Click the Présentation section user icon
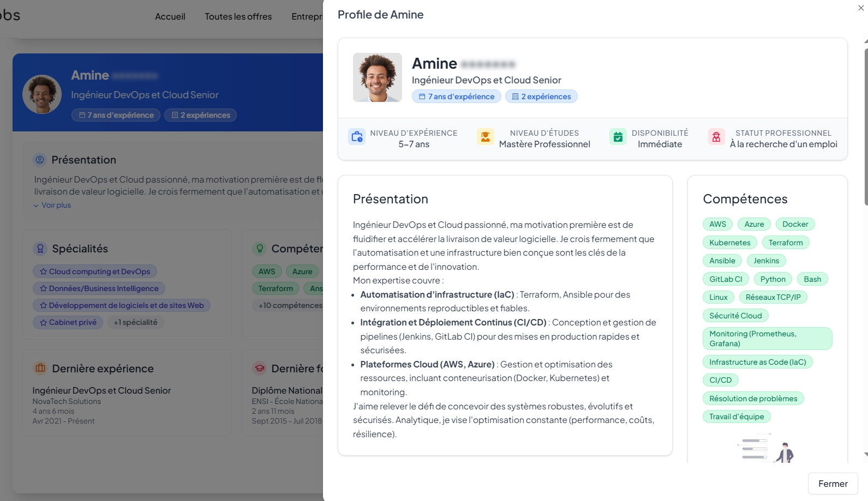Screen dimensions: 868x501 (x=40, y=160)
